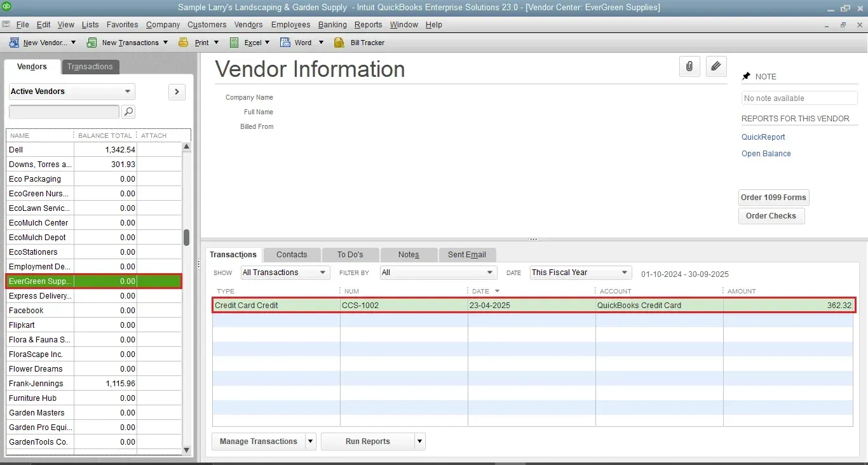Click the vendor list scrollbar thumb
Viewport: 868px width, 465px height.
186,238
